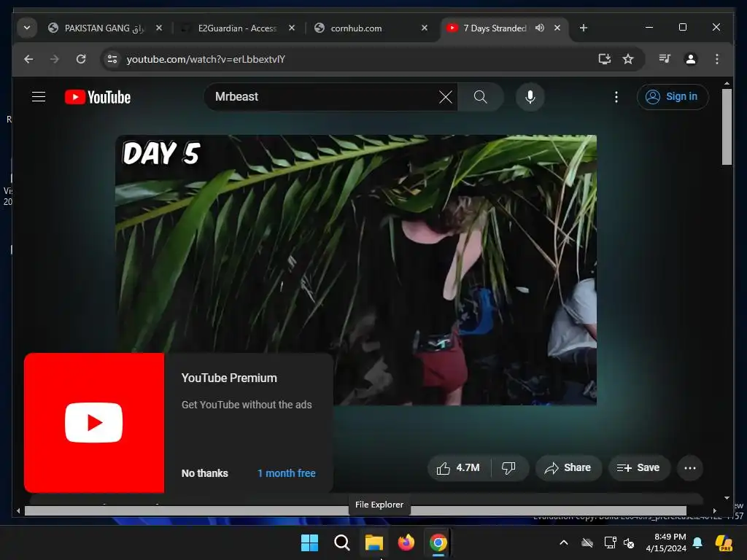747x560 pixels.
Task: Clear the Mrbeast search query
Action: [x=446, y=97]
